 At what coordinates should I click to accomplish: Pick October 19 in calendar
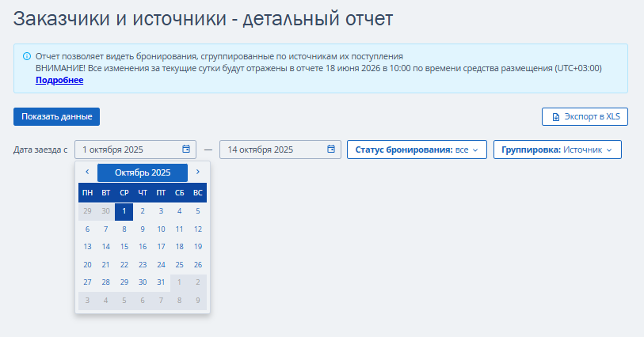[x=198, y=247]
